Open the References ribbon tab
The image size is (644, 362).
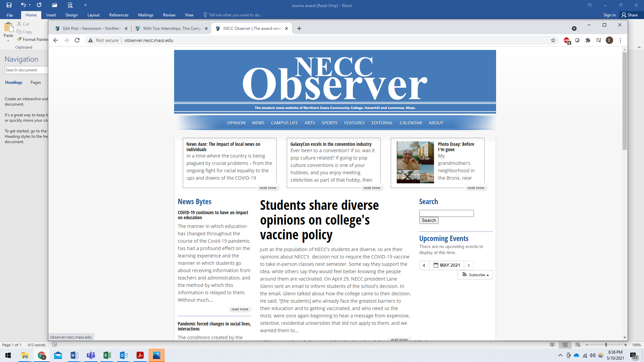pos(119,15)
